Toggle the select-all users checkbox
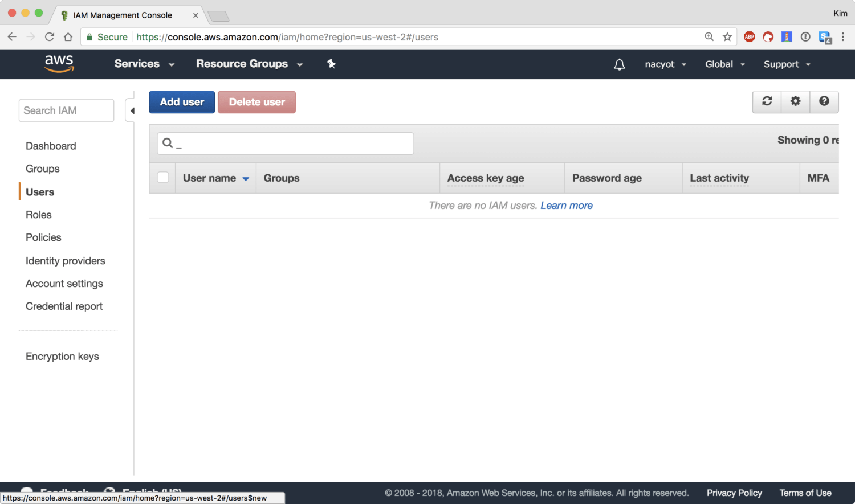 [x=163, y=178]
